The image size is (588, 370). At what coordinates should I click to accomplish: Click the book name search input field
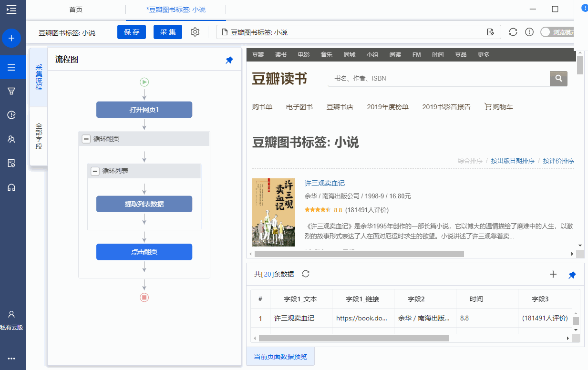click(x=438, y=78)
